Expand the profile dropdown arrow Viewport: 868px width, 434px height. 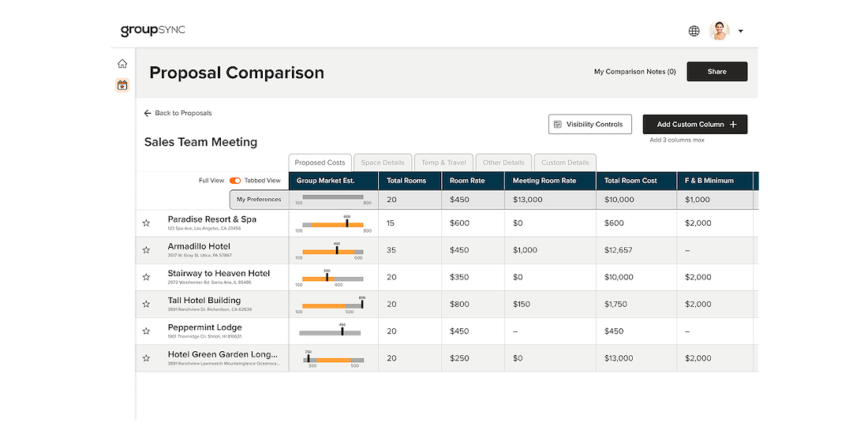[x=740, y=32]
